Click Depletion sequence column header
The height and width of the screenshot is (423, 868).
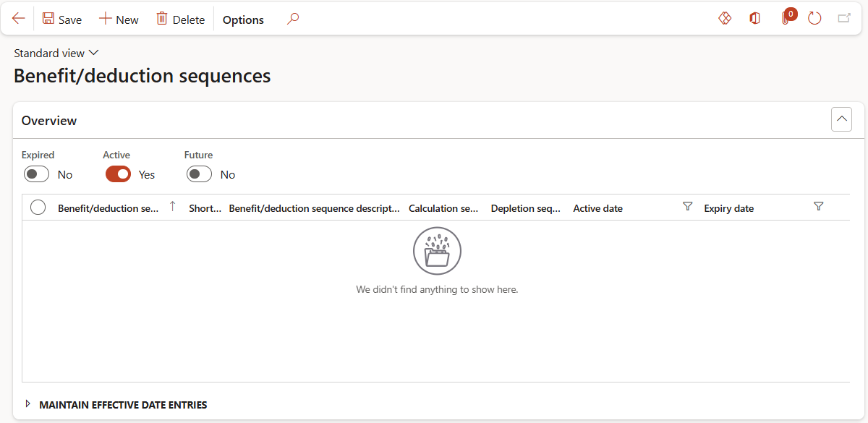[x=526, y=208]
